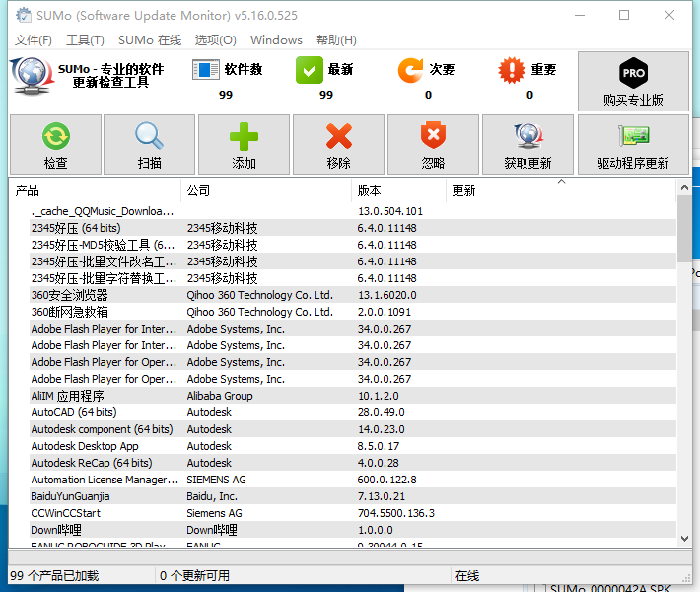Sort list by 产品 column header
This screenshot has width=700, height=592.
click(x=95, y=190)
